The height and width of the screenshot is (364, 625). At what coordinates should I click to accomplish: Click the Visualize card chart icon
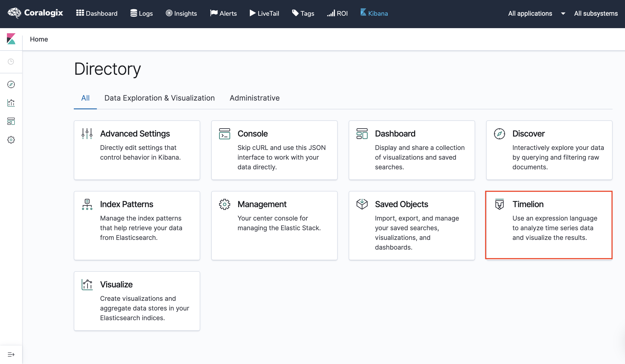[x=87, y=284]
